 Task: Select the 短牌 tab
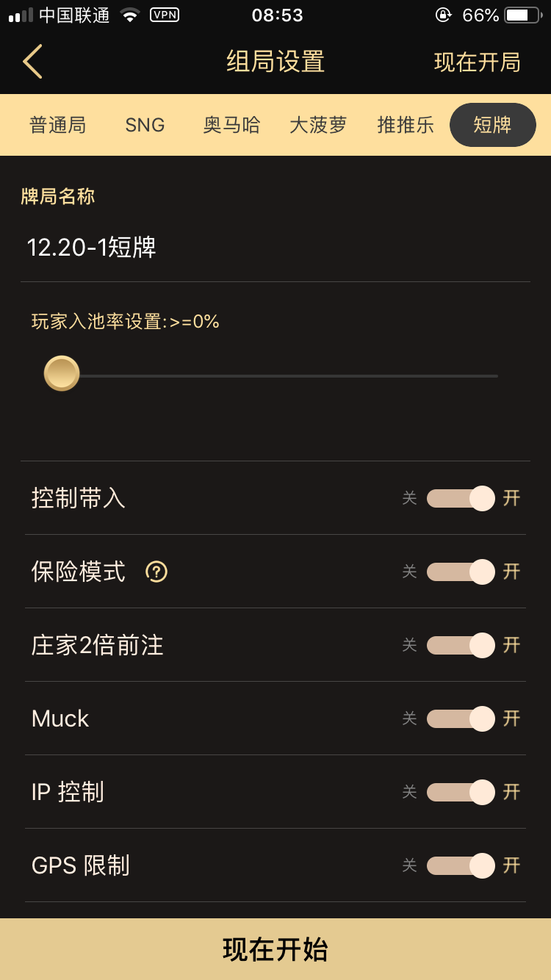pyautogui.click(x=492, y=125)
